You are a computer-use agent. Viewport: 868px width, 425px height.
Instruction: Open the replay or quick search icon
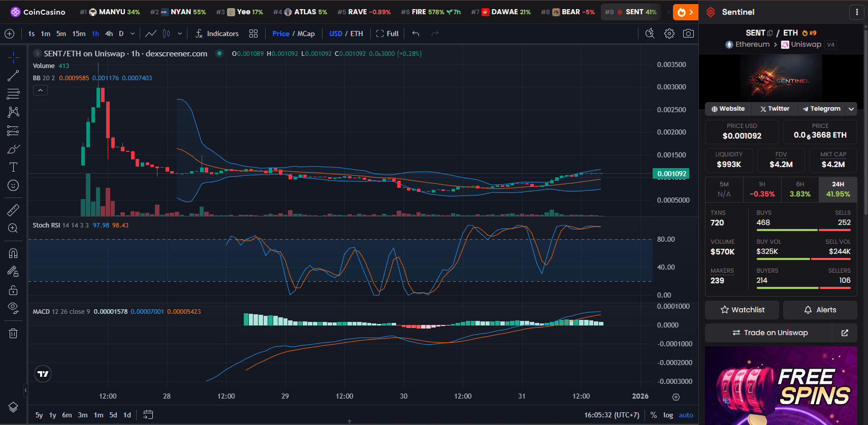pyautogui.click(x=650, y=34)
